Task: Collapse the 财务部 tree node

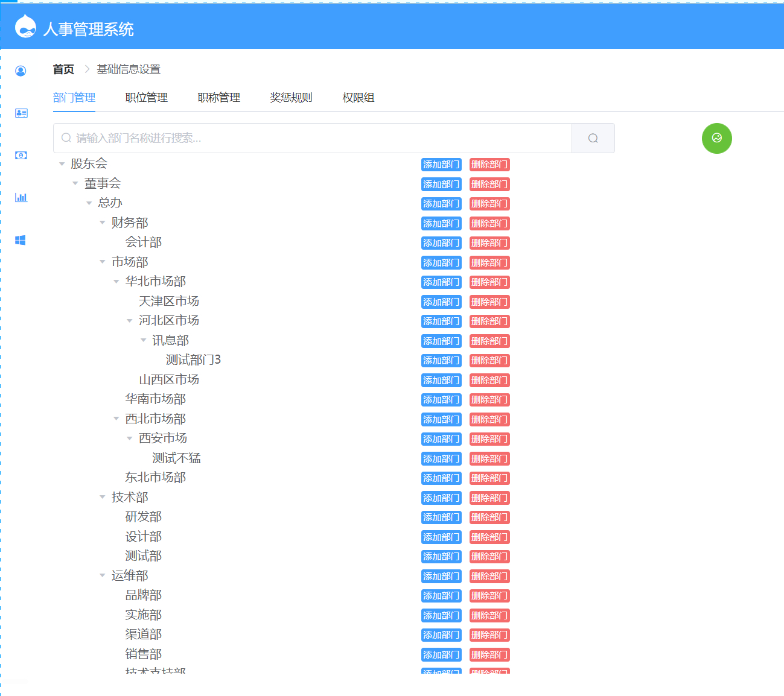Action: [x=103, y=223]
